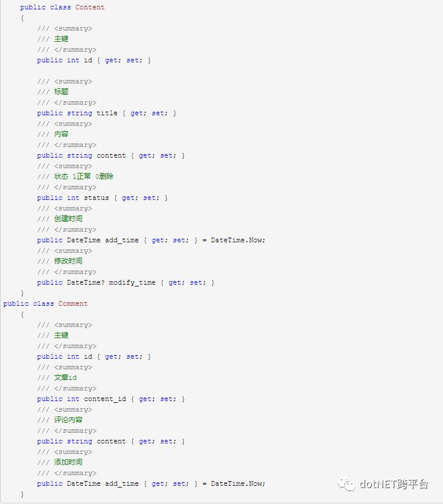
Task: Click the "public int content_id" property line
Action: click(111, 399)
